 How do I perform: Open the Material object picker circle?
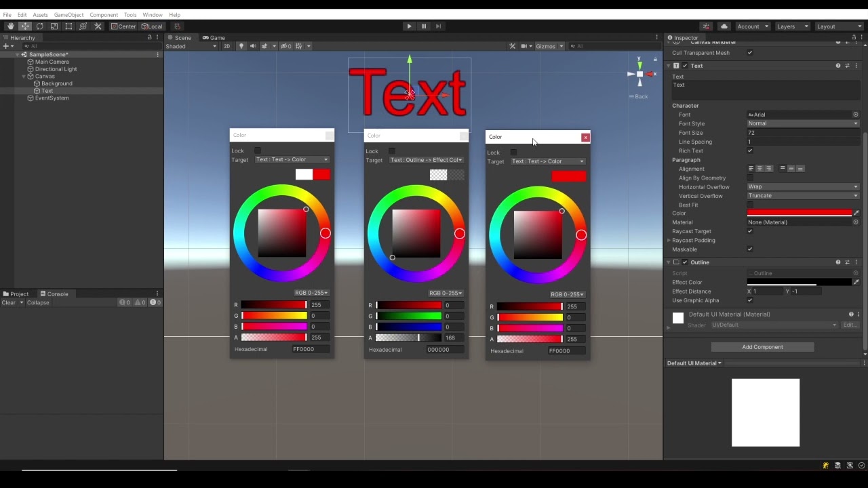click(x=856, y=222)
